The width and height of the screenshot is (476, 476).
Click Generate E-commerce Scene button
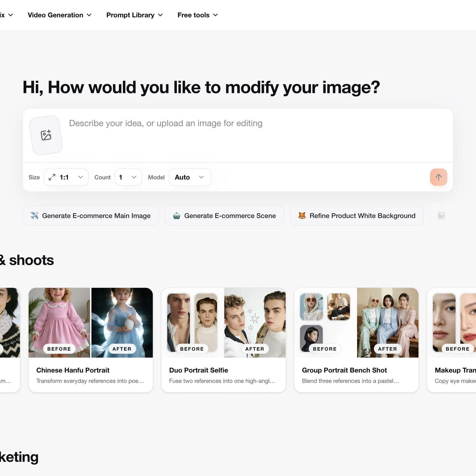(x=224, y=216)
